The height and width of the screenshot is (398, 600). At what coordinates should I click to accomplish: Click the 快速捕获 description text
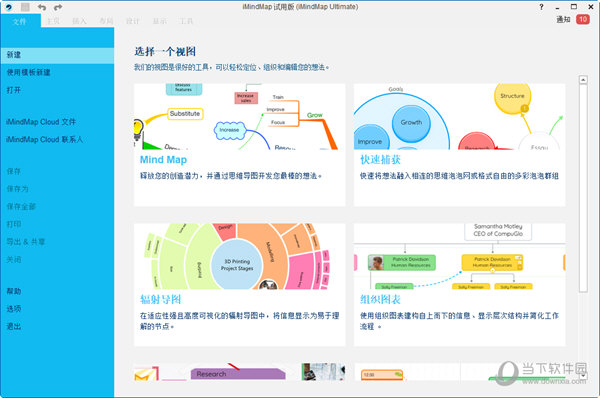click(459, 176)
